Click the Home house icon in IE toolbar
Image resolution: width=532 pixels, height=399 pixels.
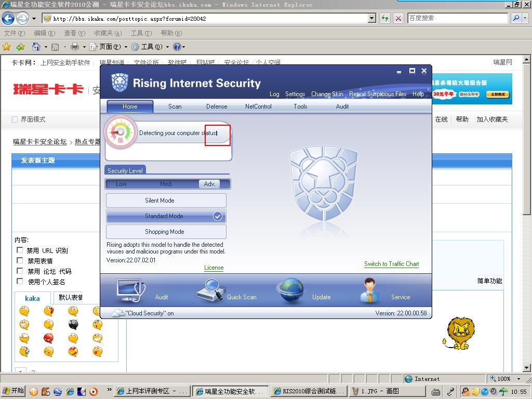[36, 46]
